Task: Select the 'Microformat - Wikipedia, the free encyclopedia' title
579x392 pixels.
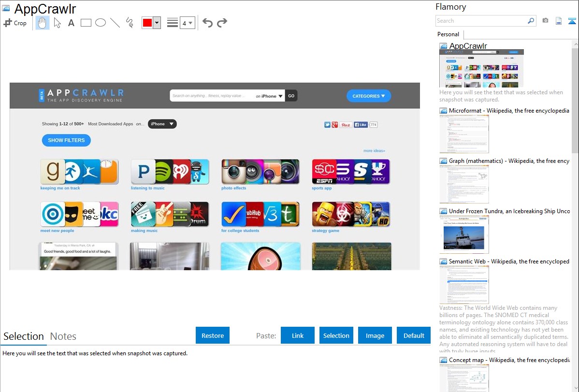Action: (509, 111)
